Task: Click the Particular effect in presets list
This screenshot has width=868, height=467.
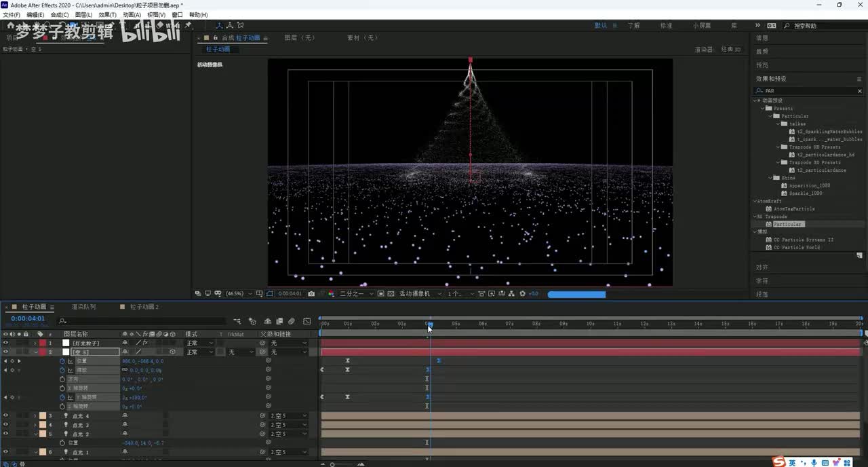Action: tap(787, 224)
